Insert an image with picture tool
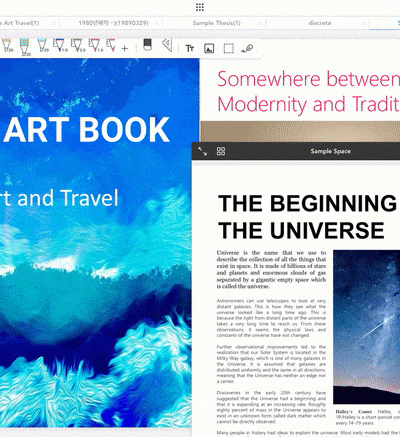Viewport: 400px width, 437px height. point(209,48)
